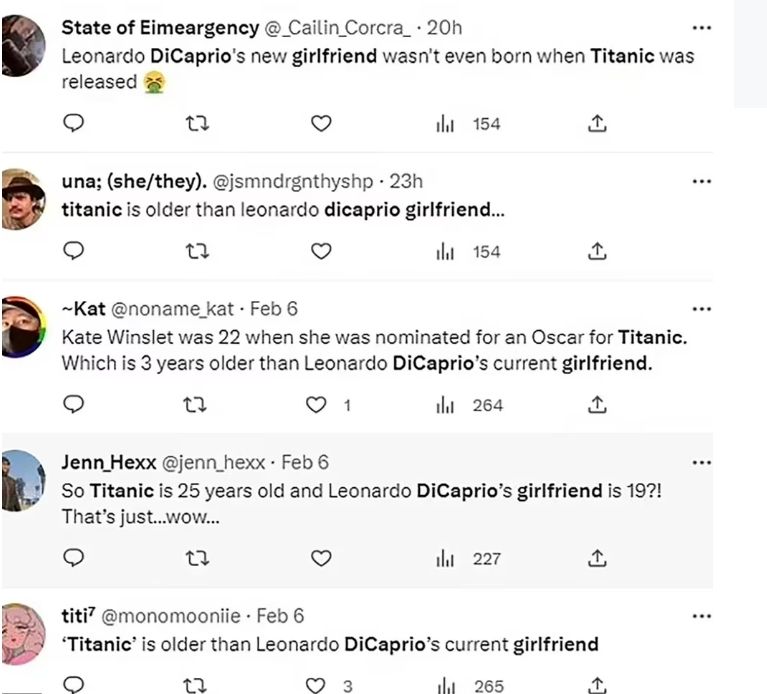The height and width of the screenshot is (694, 767).
Task: Reply to una's tweet
Action: coord(73,252)
